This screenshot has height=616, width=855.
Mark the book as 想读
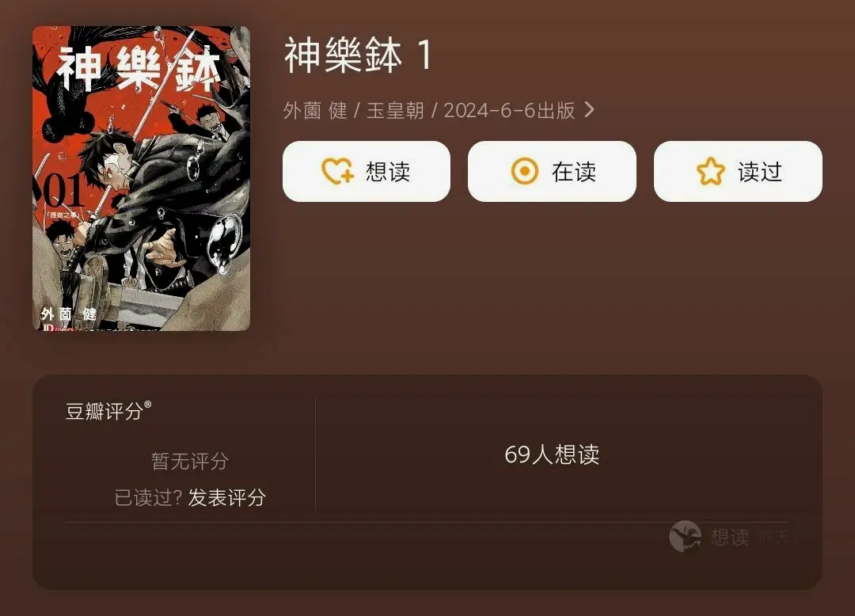tap(367, 171)
